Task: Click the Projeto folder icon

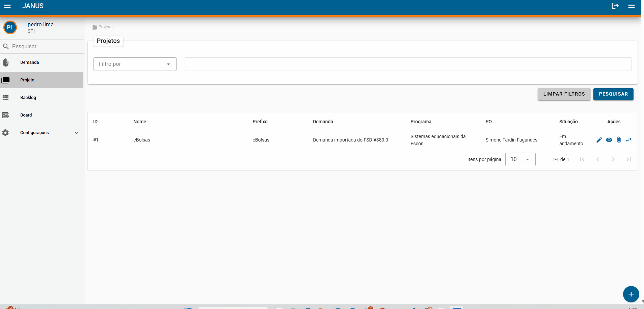Action: [5, 80]
